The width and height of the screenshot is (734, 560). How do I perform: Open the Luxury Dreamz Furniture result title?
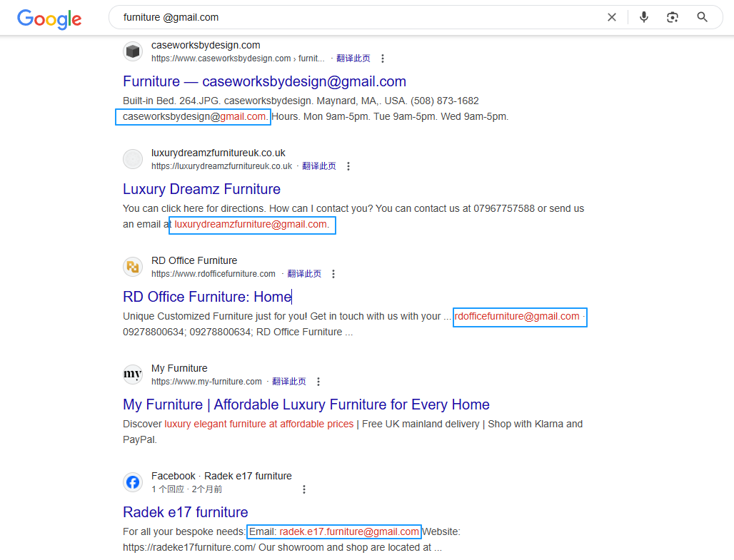[202, 189]
